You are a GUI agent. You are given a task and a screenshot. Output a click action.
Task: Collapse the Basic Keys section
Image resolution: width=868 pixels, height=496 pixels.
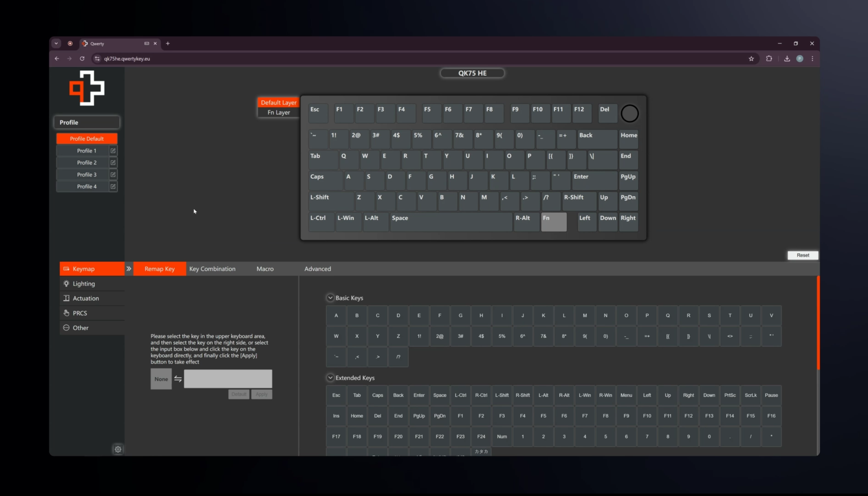coord(330,298)
